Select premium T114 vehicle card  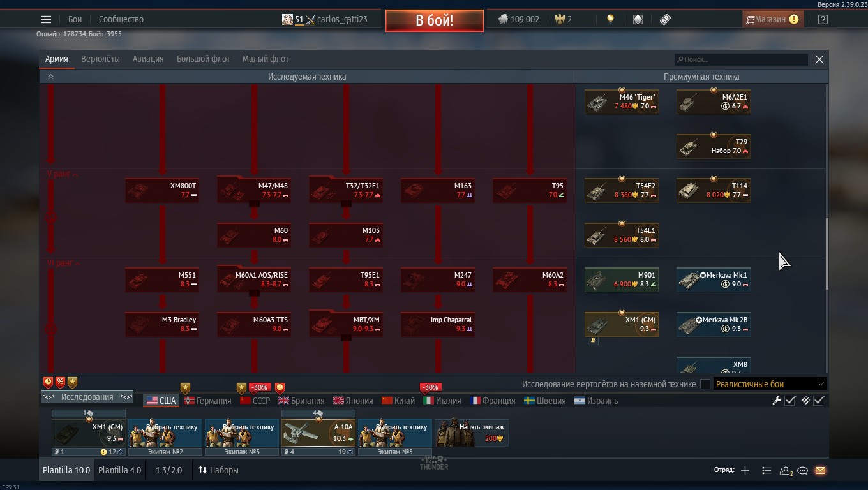pos(714,190)
